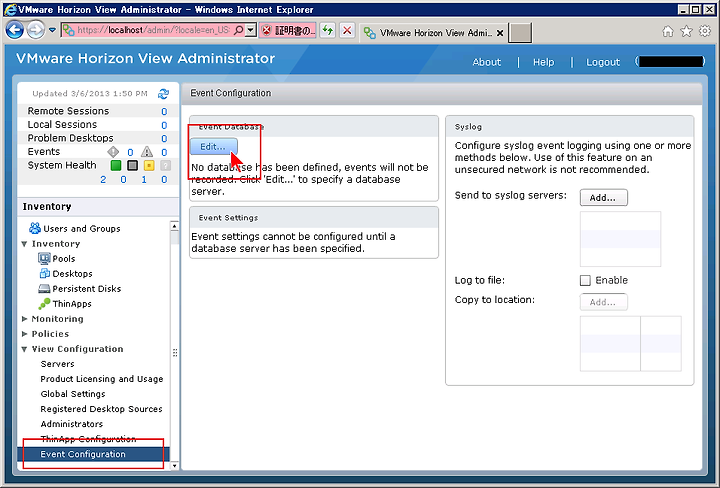Click the System Health count 2
This screenshot has width=720, height=488.
click(103, 179)
